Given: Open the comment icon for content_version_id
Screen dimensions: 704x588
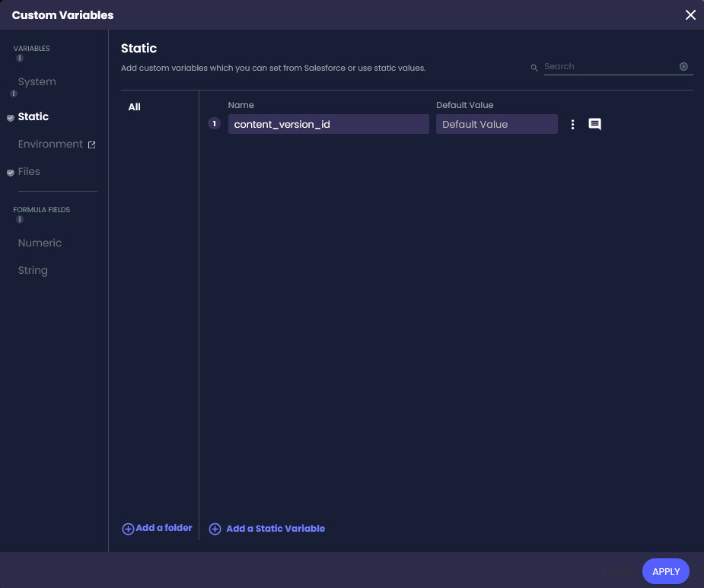Looking at the screenshot, I should point(594,124).
